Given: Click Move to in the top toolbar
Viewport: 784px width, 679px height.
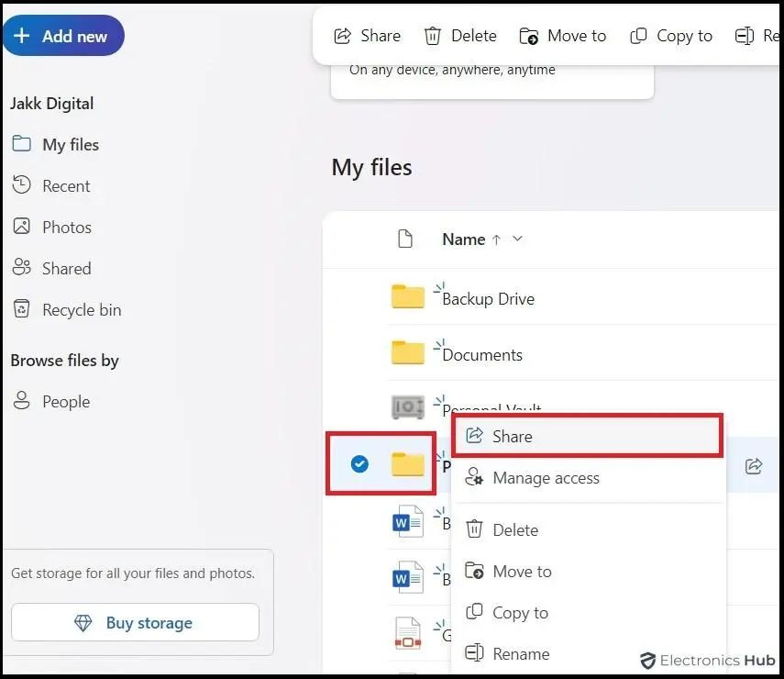Looking at the screenshot, I should [x=563, y=36].
